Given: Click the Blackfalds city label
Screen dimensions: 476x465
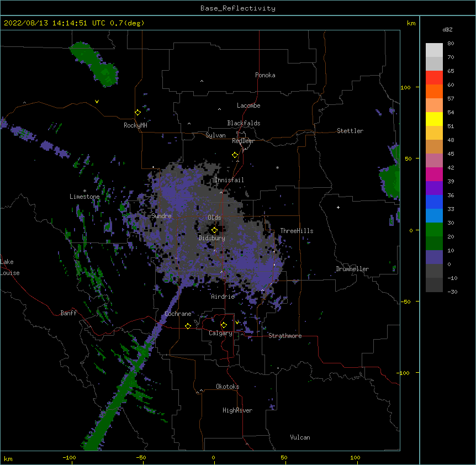Looking at the screenshot, I should (x=244, y=123).
